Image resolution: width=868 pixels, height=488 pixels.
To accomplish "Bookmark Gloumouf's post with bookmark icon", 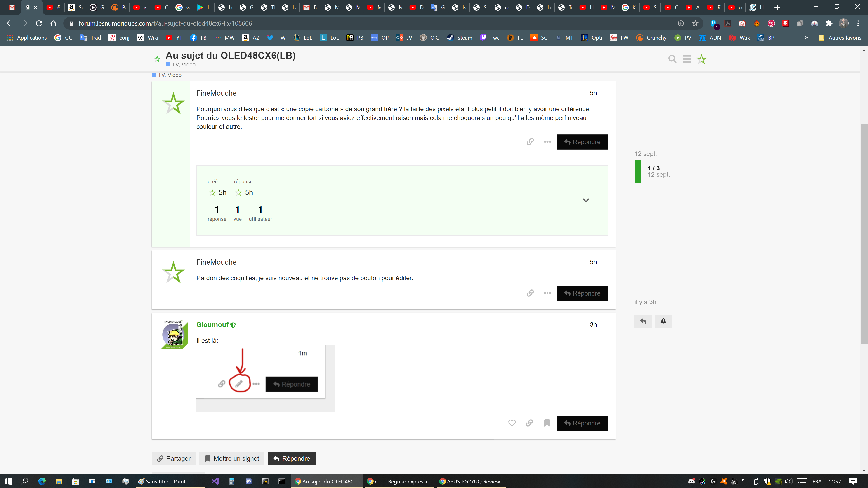I will point(547,423).
